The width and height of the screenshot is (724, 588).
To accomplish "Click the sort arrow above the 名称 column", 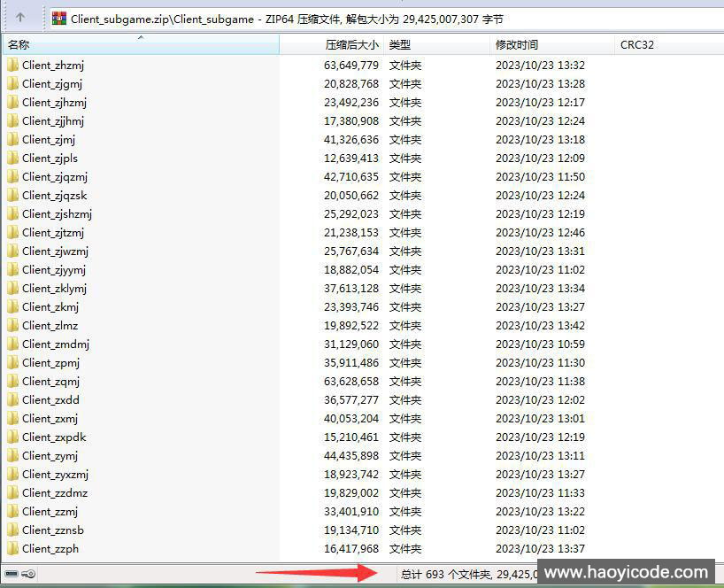I will coord(142,38).
